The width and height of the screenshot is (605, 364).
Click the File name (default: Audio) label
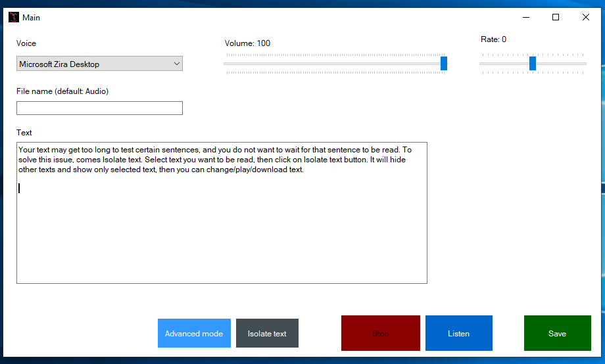(62, 91)
